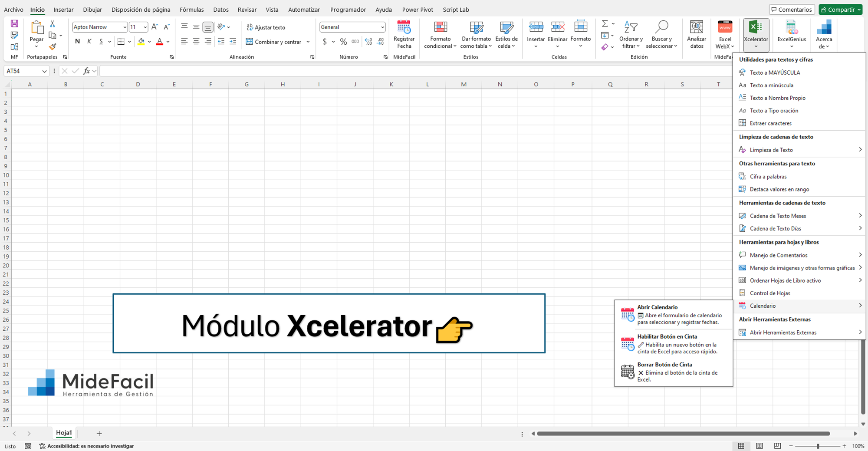Screen dimensions: 868x451
Task: Click the Compartir button
Action: coord(841,10)
